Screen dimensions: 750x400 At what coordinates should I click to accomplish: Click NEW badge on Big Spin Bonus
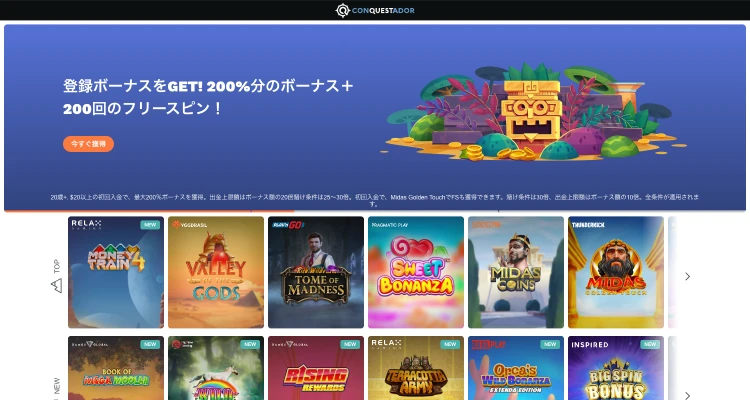(650, 344)
